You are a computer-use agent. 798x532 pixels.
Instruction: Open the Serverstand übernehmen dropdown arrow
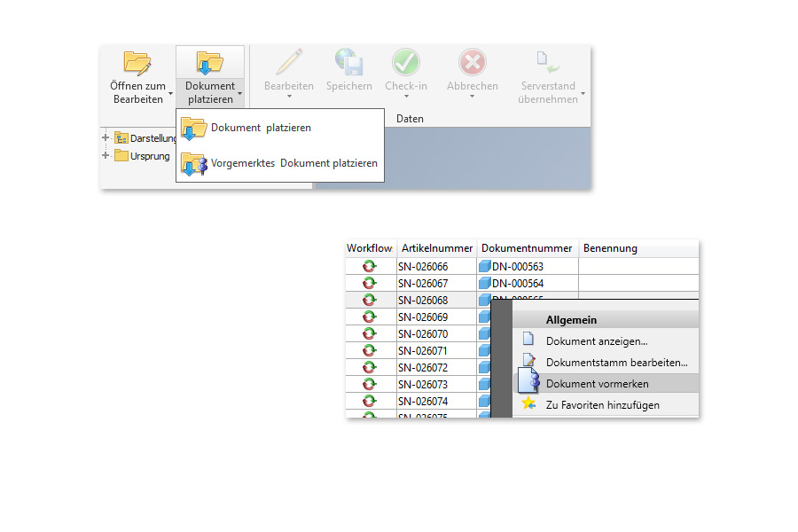(x=583, y=93)
